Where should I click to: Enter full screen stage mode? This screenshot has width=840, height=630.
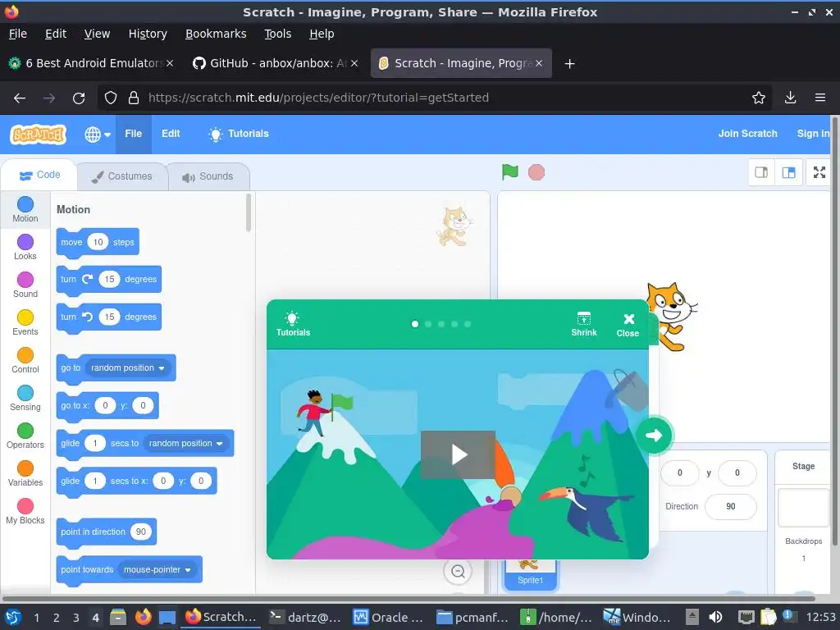(819, 172)
